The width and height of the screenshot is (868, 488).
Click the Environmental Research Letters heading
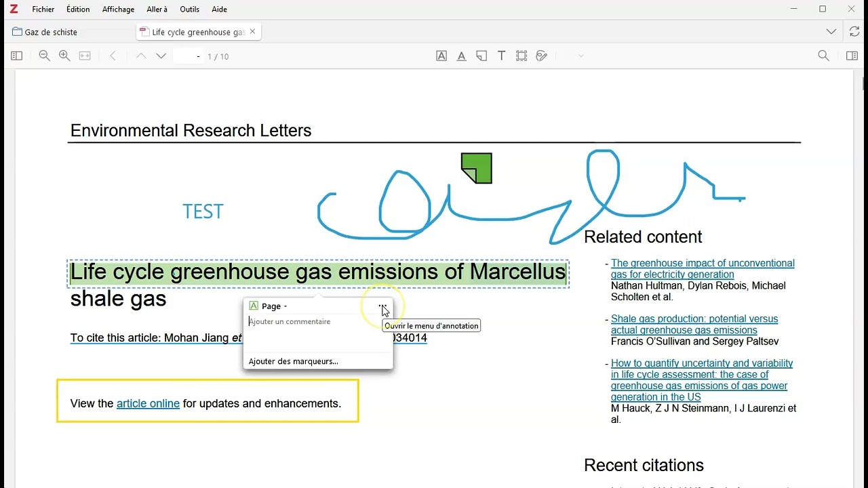pos(191,130)
